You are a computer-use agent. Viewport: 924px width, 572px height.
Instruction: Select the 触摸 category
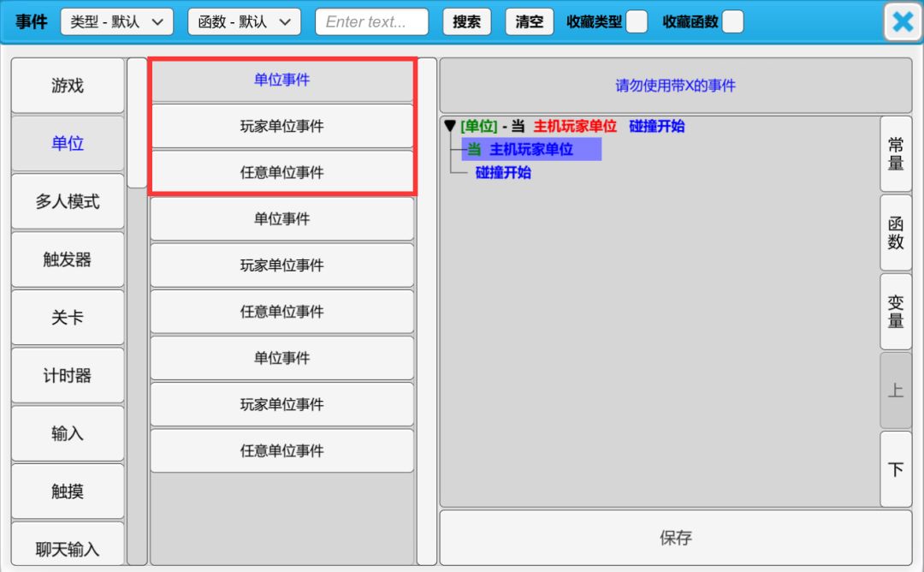(68, 492)
